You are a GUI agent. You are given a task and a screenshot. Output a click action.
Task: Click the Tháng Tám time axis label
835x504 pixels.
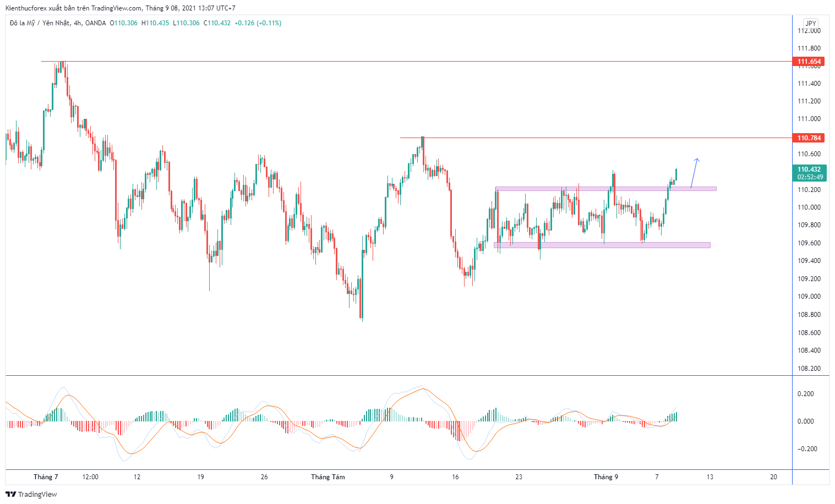coord(328,477)
